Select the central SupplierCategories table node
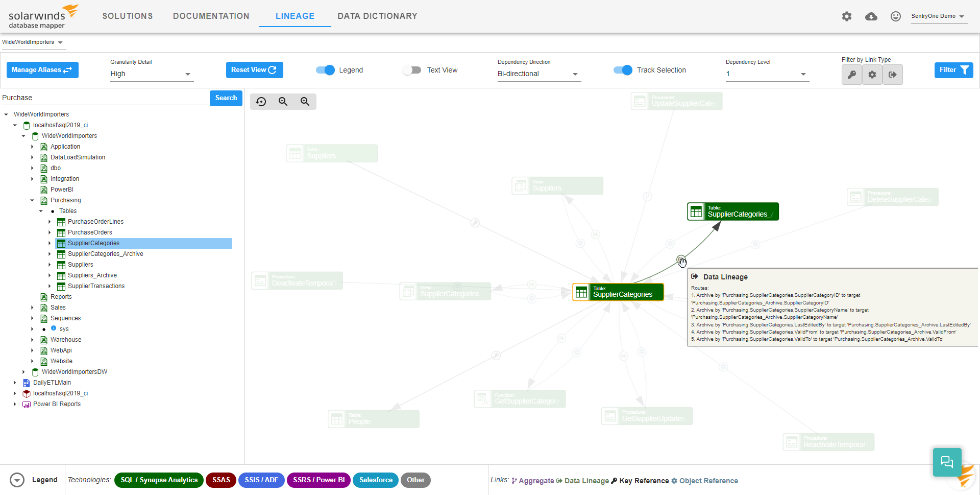The image size is (980, 495). tap(618, 292)
